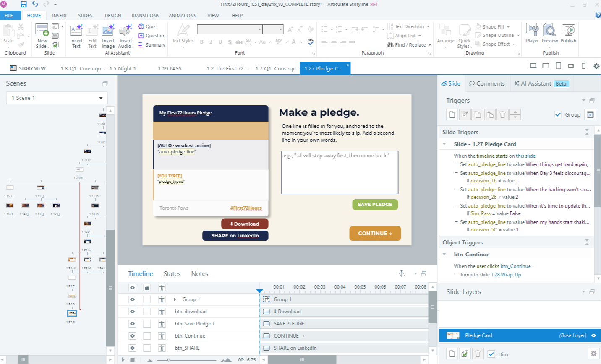Open AI Assistant Insert Image
This screenshot has height=364, width=601.
108,36
